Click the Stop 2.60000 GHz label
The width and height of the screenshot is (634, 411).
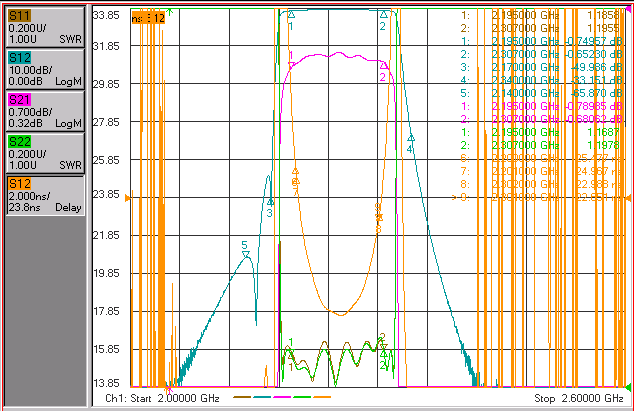[x=579, y=398]
